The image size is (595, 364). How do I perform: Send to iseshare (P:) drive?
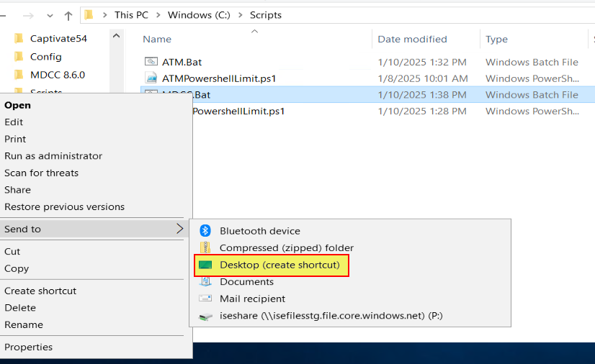point(331,316)
